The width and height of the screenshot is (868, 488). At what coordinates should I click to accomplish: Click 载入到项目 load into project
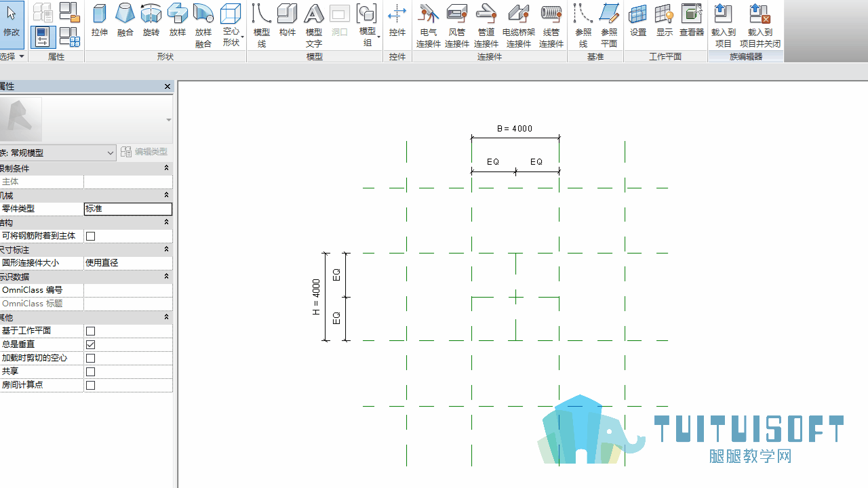coord(724,26)
